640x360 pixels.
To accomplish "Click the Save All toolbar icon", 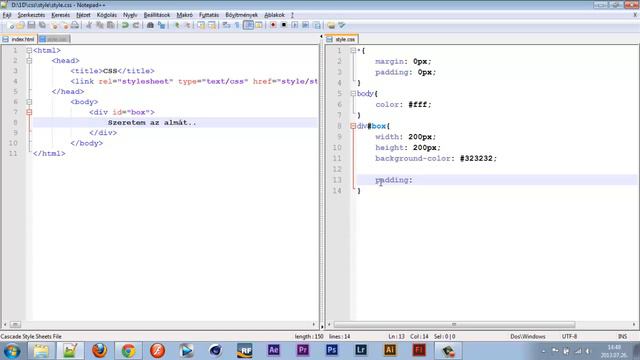I will [x=42, y=25].
